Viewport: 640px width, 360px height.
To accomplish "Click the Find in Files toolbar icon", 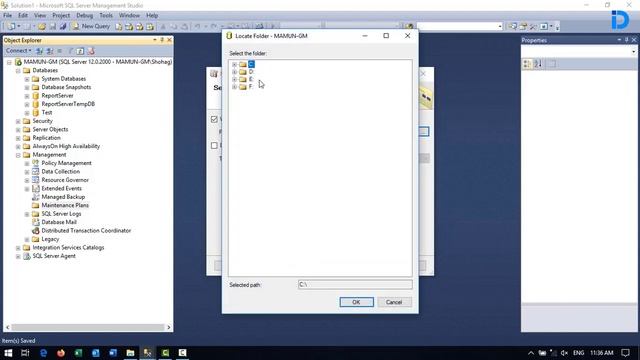I will (410, 27).
